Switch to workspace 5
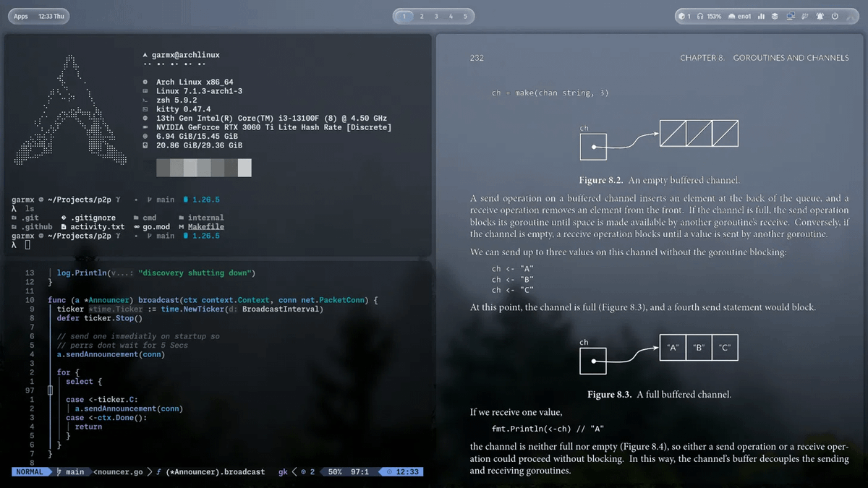The image size is (868, 488). coord(465,16)
